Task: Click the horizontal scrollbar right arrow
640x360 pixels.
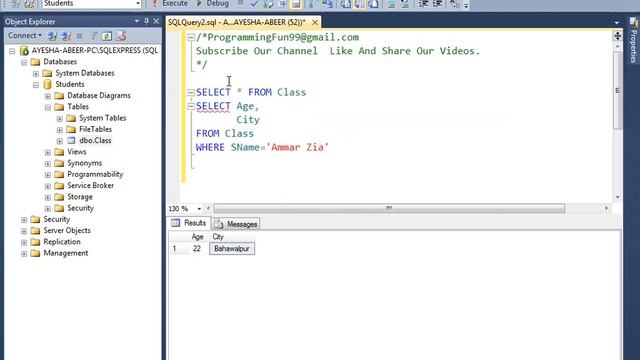Action: tap(607, 209)
